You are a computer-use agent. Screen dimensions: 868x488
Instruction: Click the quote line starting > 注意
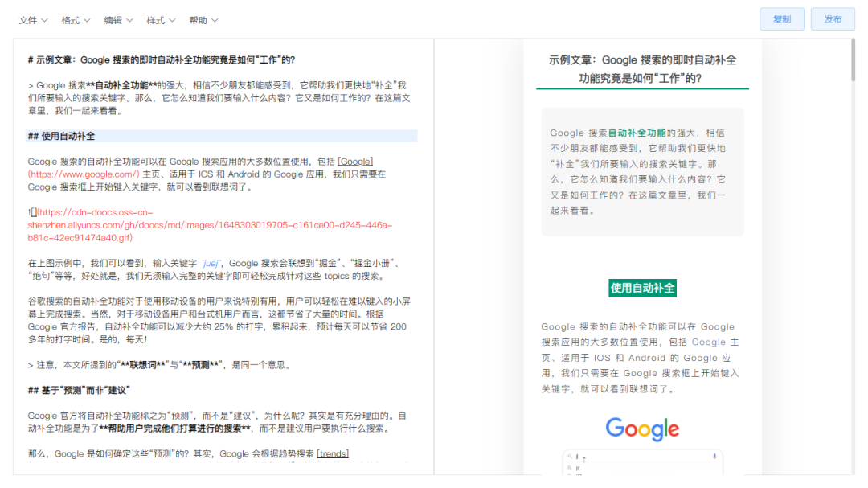tap(159, 365)
